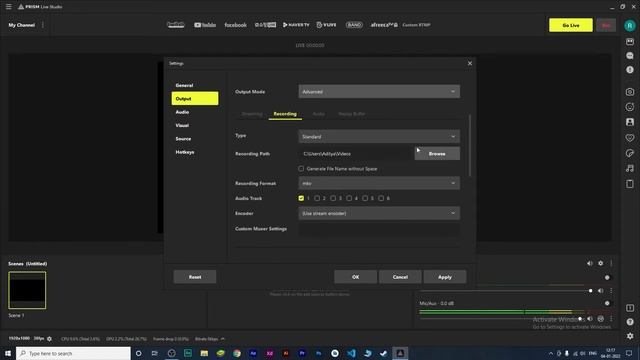The image size is (640, 360).
Task: Close the Settings dialog
Action: [x=470, y=63]
